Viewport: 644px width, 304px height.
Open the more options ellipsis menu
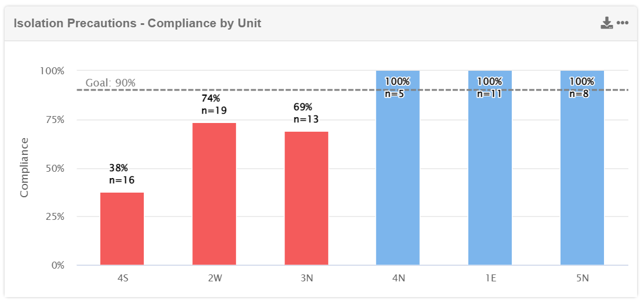(x=623, y=23)
